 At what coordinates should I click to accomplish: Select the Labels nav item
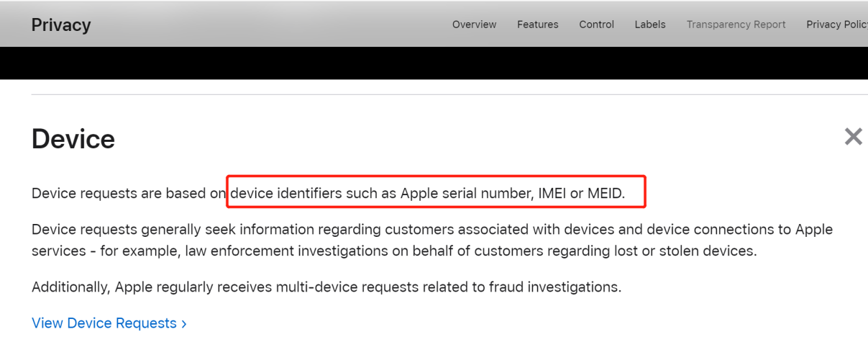649,24
